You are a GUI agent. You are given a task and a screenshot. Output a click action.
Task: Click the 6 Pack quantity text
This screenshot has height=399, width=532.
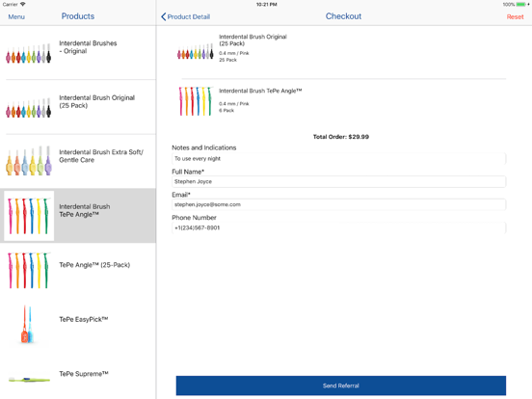[x=226, y=110]
